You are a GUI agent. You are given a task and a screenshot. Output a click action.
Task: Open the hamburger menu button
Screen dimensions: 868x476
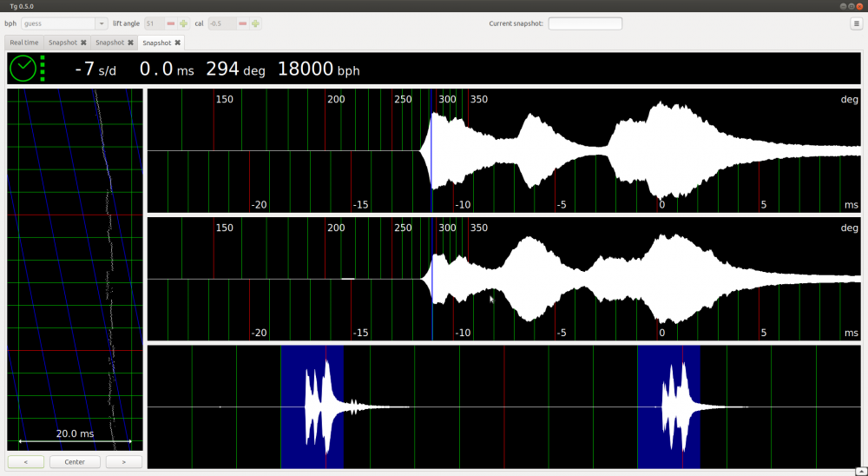point(856,23)
